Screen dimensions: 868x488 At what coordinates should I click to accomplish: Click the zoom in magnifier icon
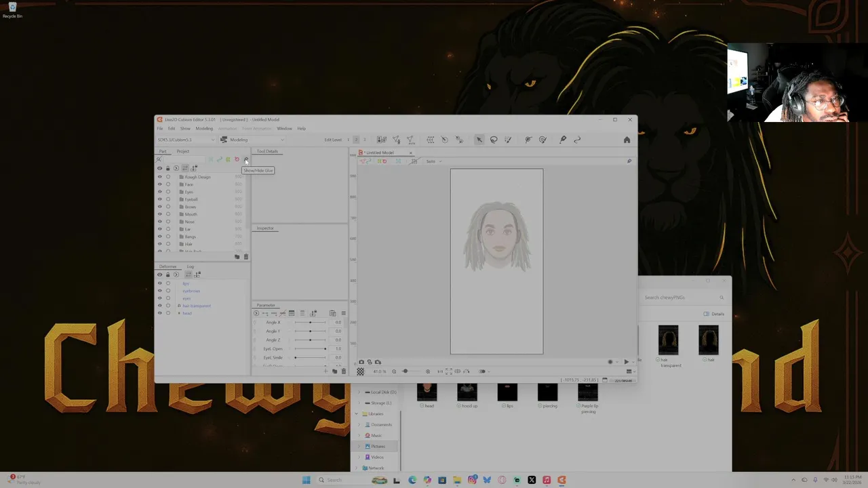point(428,371)
